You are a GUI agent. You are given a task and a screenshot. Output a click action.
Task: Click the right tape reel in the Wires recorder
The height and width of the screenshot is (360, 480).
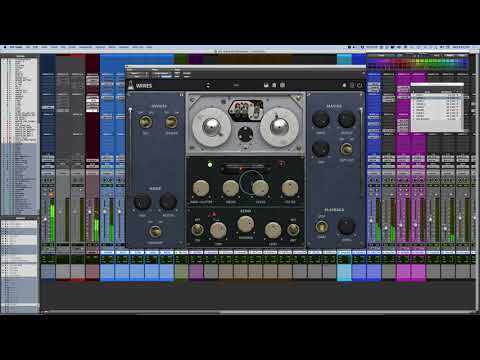[279, 127]
